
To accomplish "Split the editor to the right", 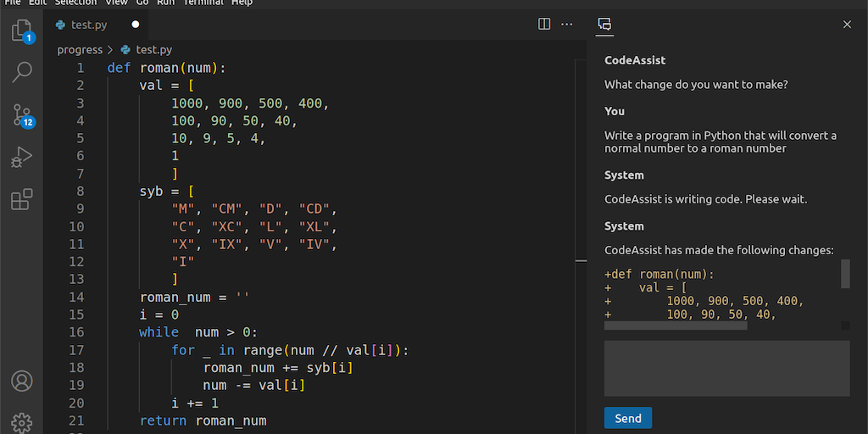I will point(545,25).
